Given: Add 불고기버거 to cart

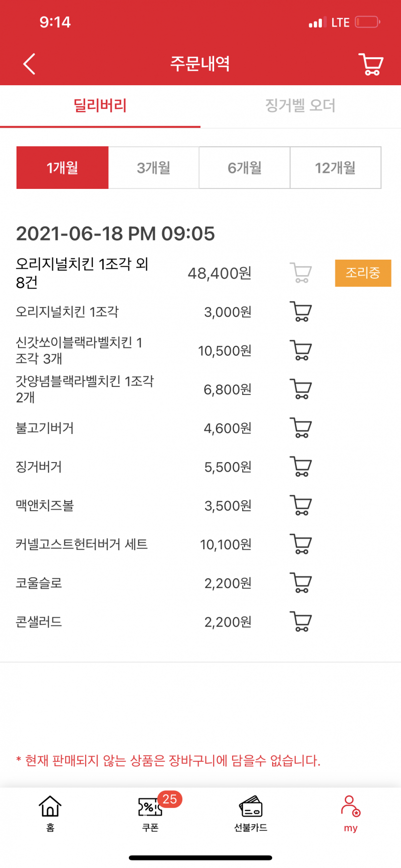Looking at the screenshot, I should coord(301,428).
